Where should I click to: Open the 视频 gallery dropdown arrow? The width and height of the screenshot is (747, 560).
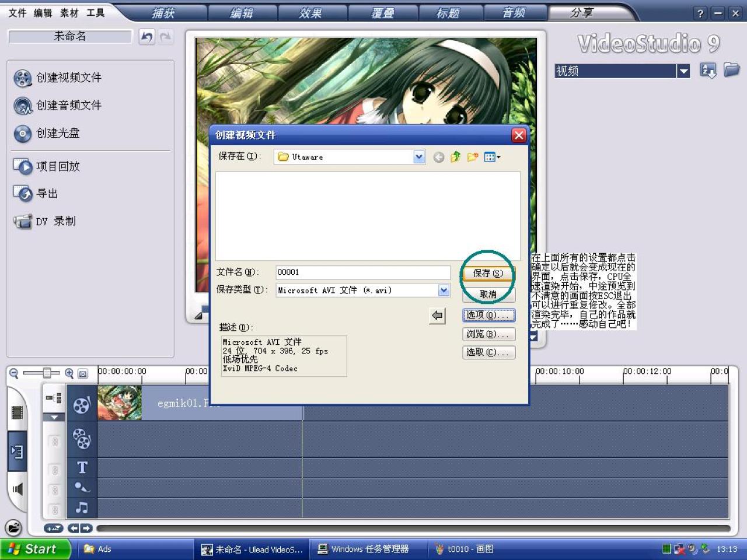(x=683, y=71)
